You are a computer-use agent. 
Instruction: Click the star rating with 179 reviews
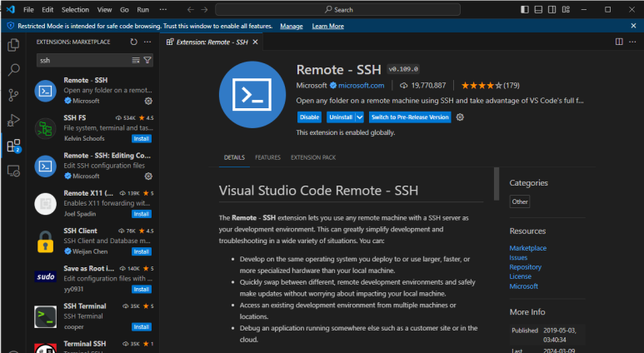point(490,86)
